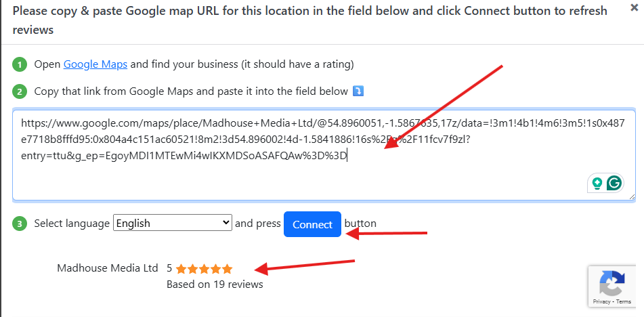This screenshot has height=317, width=644.
Task: Close the Google map URL dialog
Action: coord(634,7)
